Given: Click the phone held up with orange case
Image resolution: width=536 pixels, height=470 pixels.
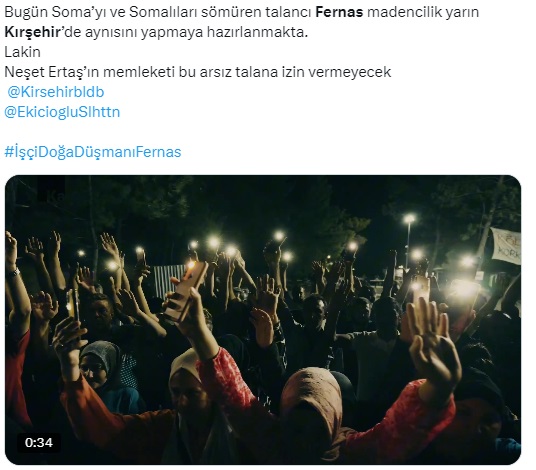Looking at the screenshot, I should [185, 291].
